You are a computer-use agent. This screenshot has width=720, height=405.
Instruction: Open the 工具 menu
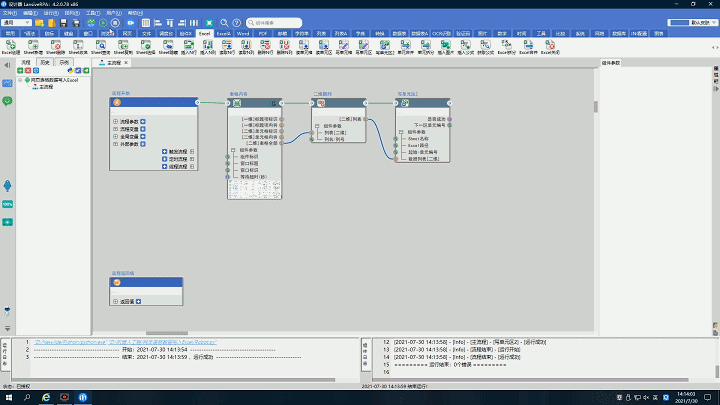93,13
